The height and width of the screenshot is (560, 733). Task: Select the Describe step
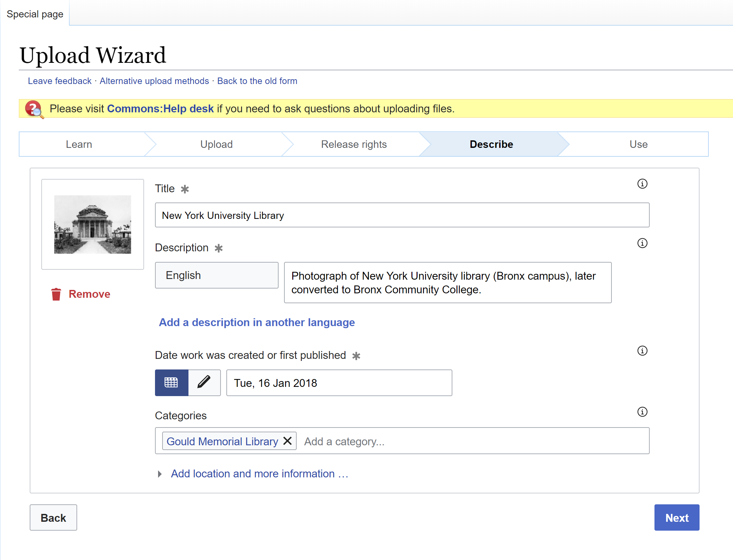pyautogui.click(x=491, y=144)
